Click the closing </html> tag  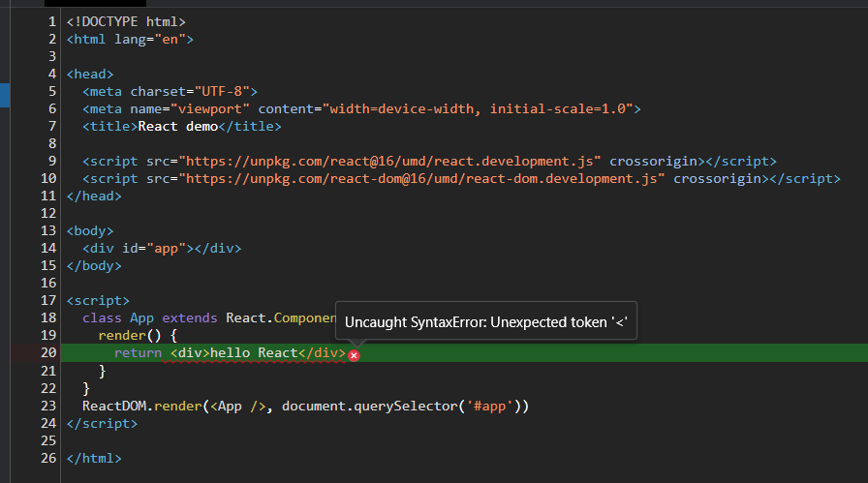(x=94, y=458)
